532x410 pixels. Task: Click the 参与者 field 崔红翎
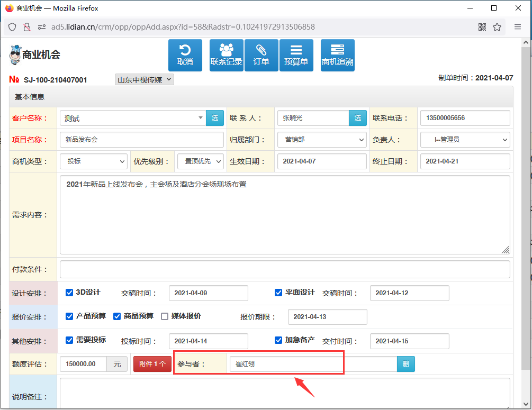coord(313,364)
